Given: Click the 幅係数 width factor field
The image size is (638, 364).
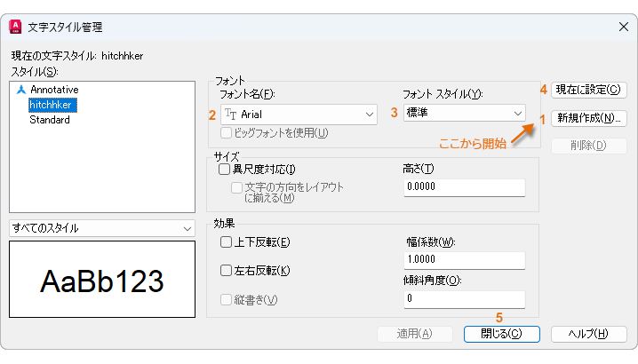Looking at the screenshot, I should click(x=464, y=260).
